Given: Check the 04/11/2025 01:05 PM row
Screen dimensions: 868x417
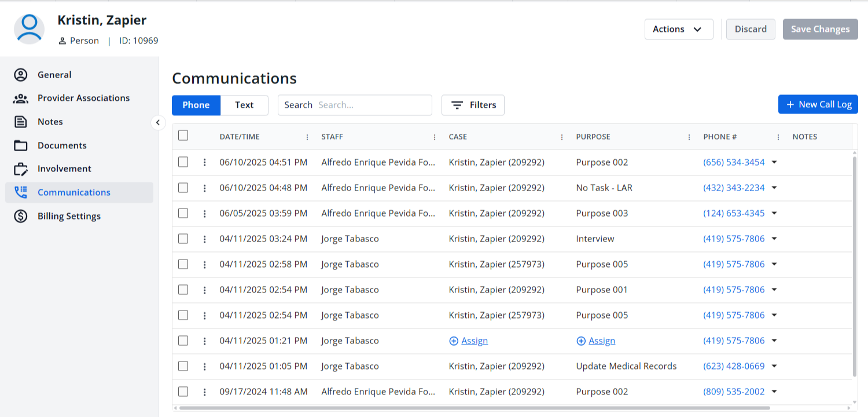Looking at the screenshot, I should [183, 366].
